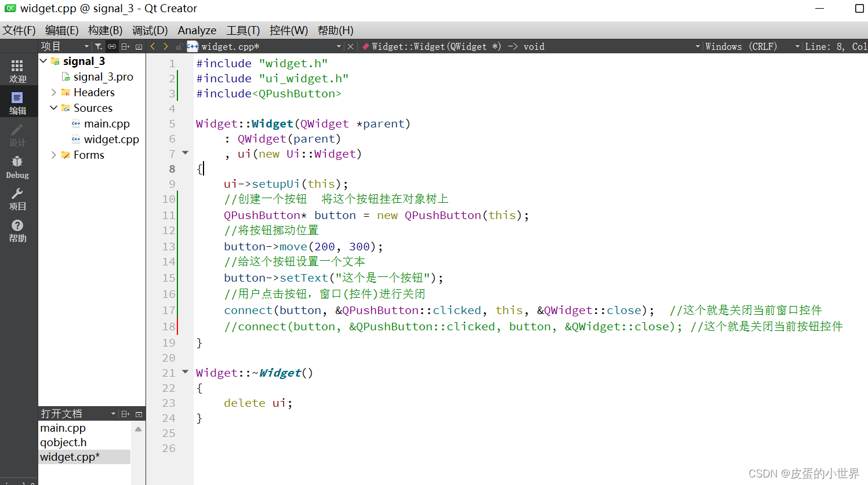This screenshot has width=868, height=485.
Task: Click line number 17 in the gutter
Action: (x=169, y=310)
